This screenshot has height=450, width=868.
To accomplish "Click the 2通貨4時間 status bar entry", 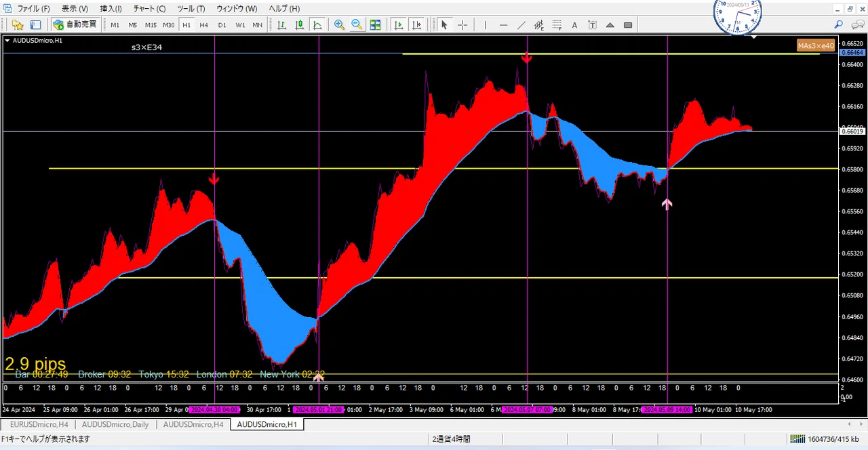I will (451, 439).
